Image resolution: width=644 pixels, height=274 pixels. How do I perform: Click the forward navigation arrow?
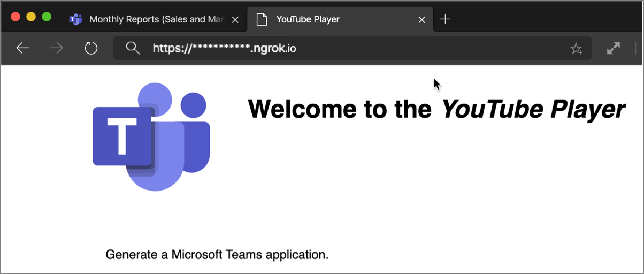pos(56,48)
